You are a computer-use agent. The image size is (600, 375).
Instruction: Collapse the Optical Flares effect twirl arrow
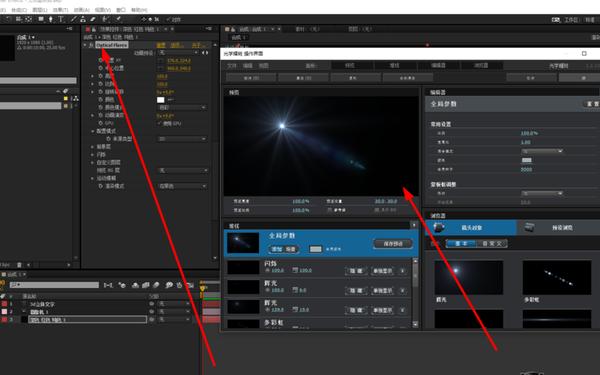[x=85, y=45]
